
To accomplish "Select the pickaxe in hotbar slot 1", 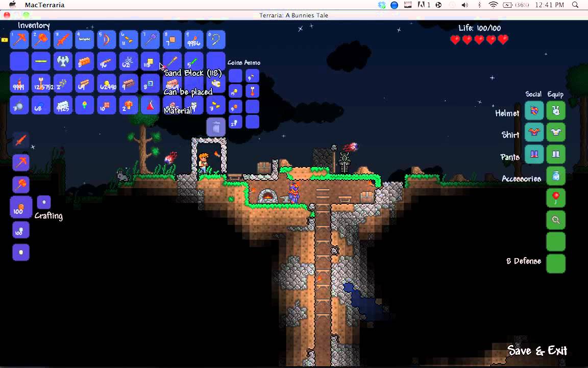I will pyautogui.click(x=19, y=39).
